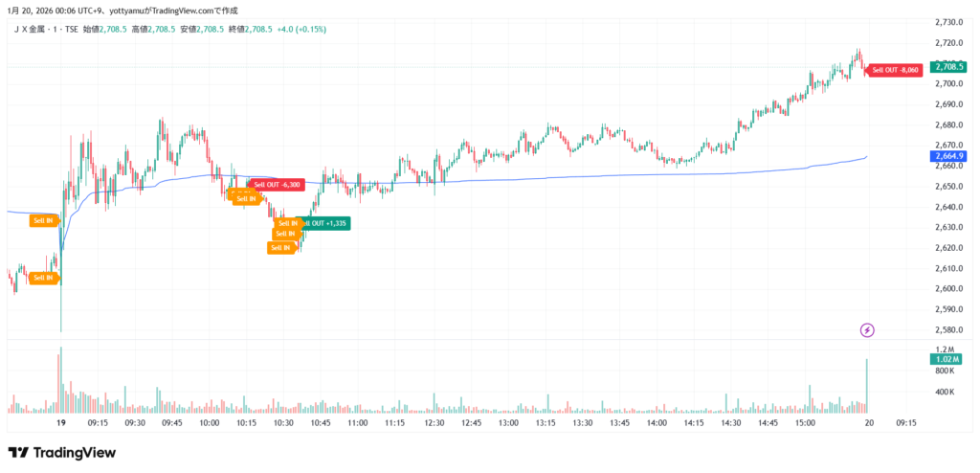
Task: Click the +4.0 (+0.15%) change value
Action: (301, 30)
